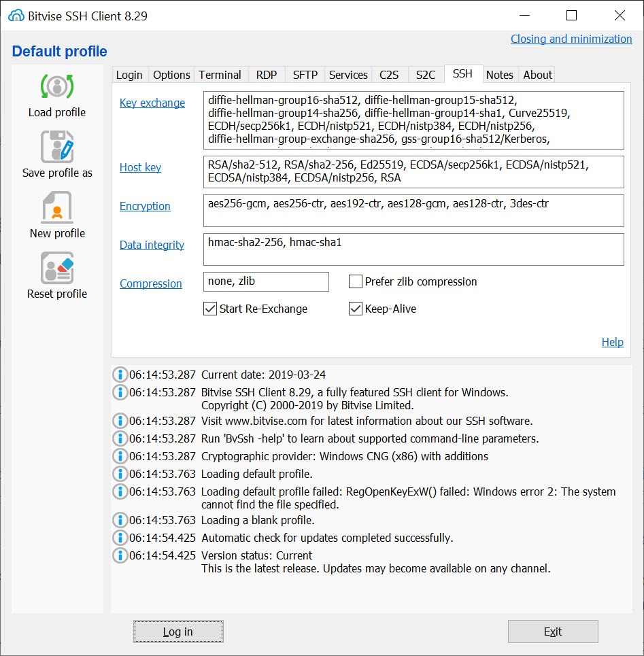Click info icon beside Run 'BvSsh -help' entry

[120, 438]
